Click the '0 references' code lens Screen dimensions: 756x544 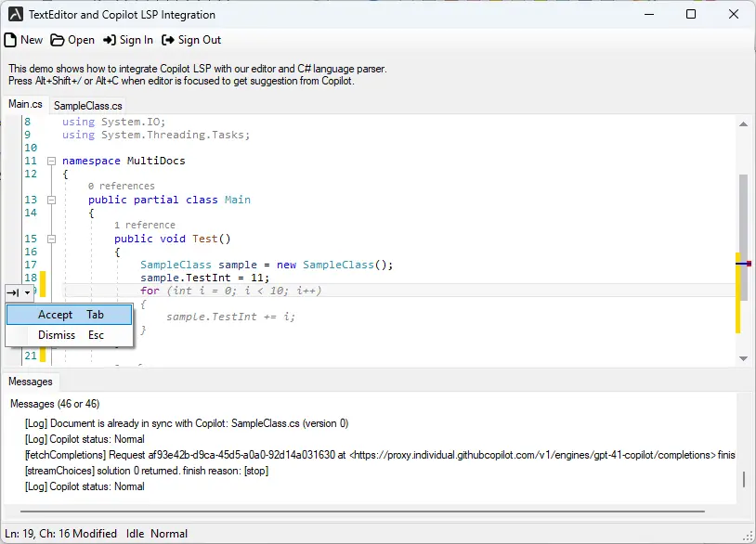pyautogui.click(x=122, y=186)
